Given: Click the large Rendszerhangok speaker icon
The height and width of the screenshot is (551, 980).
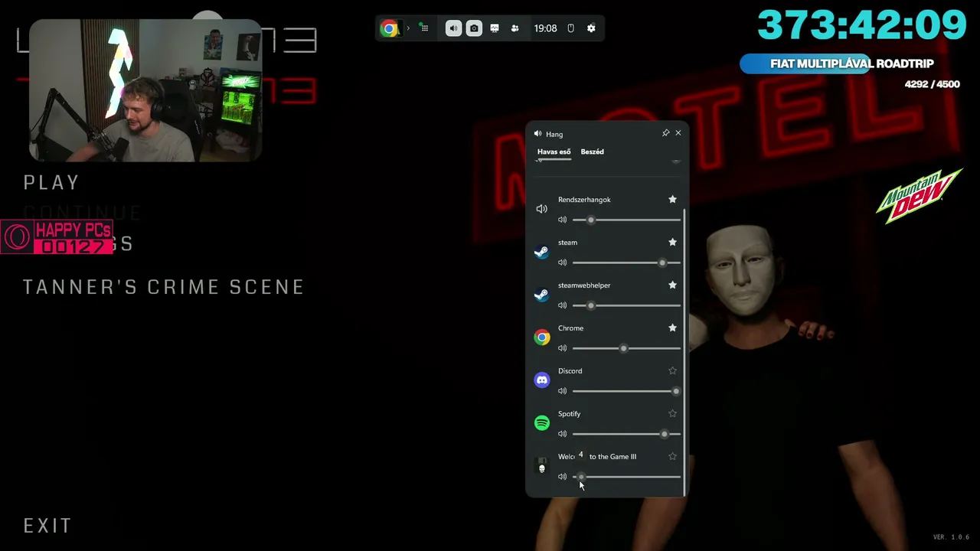Looking at the screenshot, I should click(542, 209).
